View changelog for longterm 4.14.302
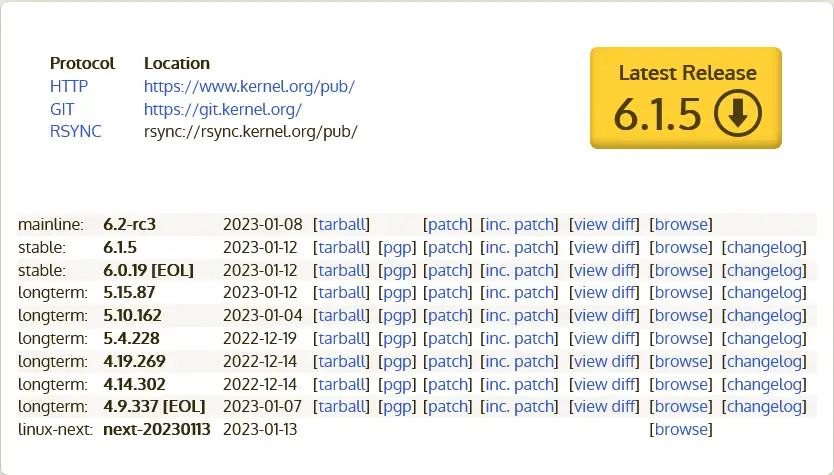The height and width of the screenshot is (475, 834). click(x=764, y=384)
